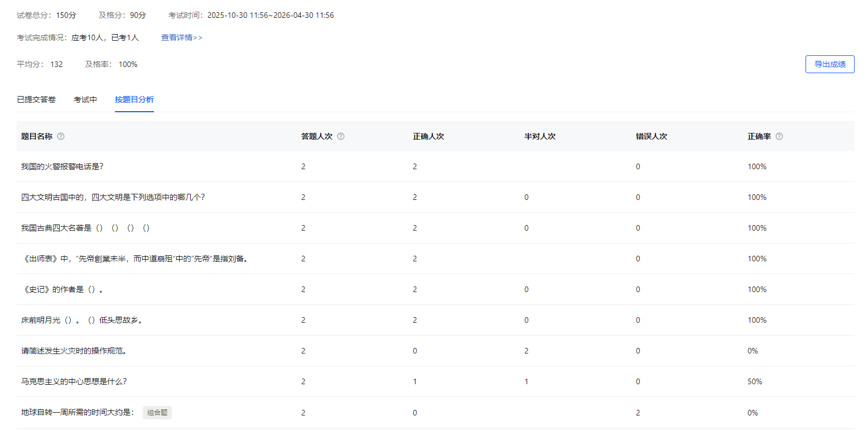Click the 四大文明古国 question title
The width and height of the screenshot is (868, 430).
(x=113, y=197)
